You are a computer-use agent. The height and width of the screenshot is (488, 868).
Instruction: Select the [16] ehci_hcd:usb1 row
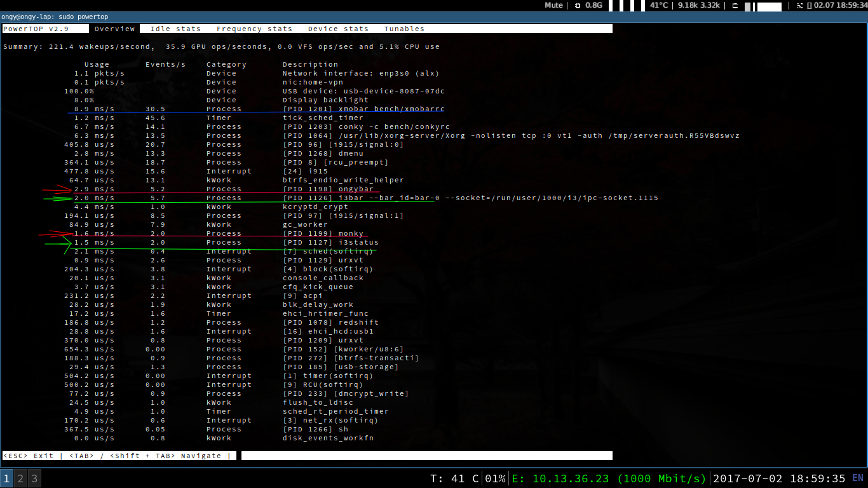[x=221, y=331]
